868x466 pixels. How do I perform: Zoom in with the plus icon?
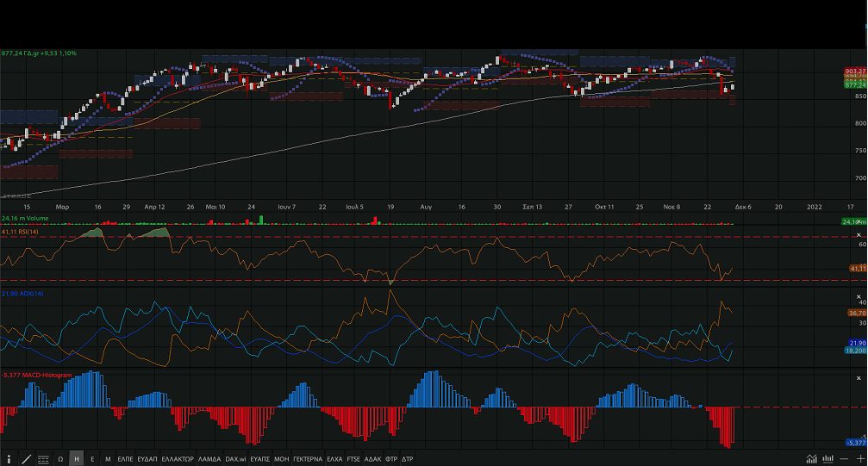(859, 459)
